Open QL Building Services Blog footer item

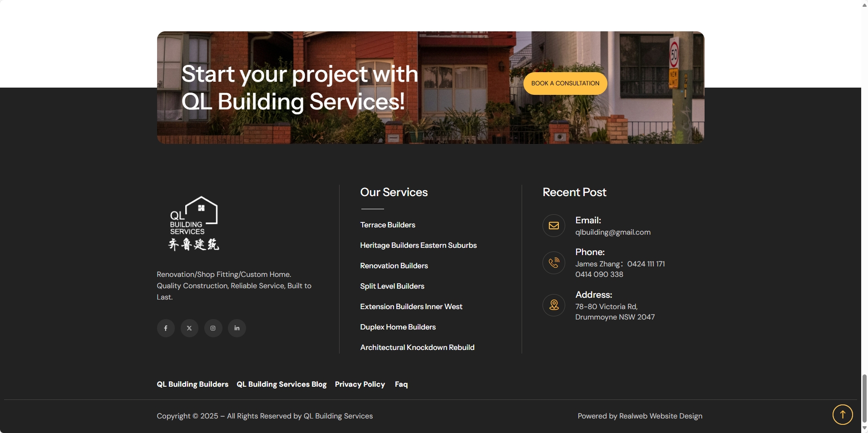[281, 384]
